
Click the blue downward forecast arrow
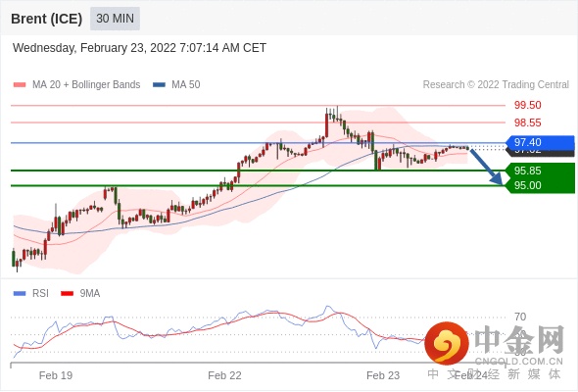pos(486,167)
